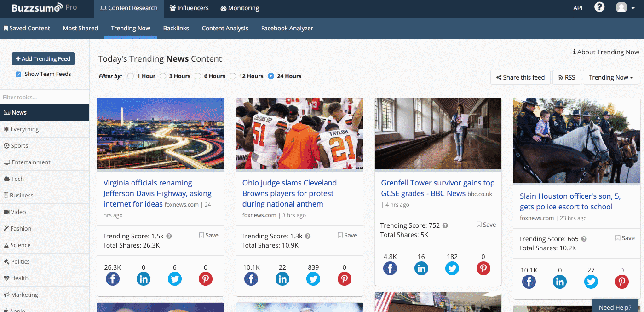Image resolution: width=644 pixels, height=312 pixels.
Task: Open the Facebook Analyzer tab
Action: click(x=287, y=28)
